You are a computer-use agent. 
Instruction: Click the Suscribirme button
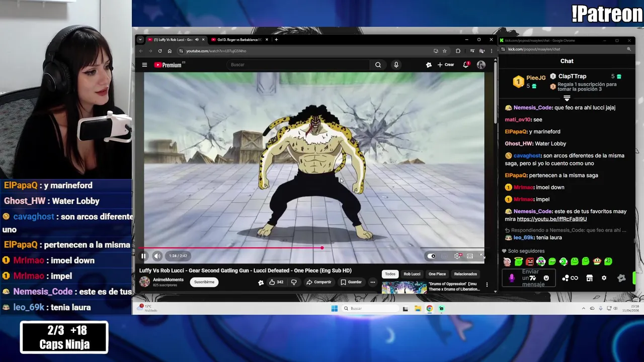[204, 282]
